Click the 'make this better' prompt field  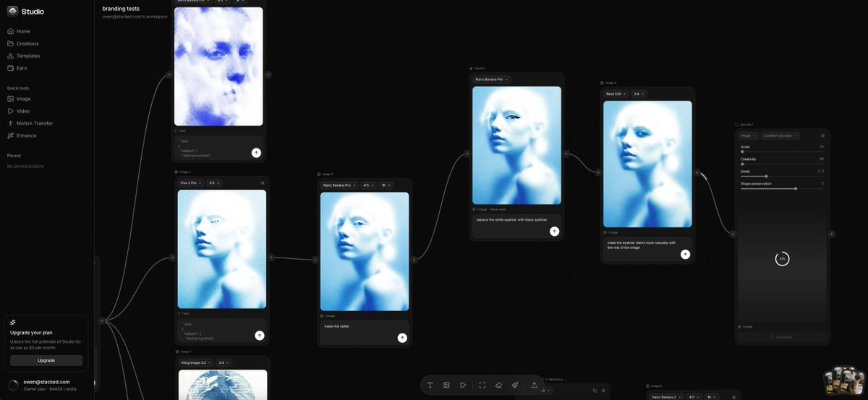point(365,333)
